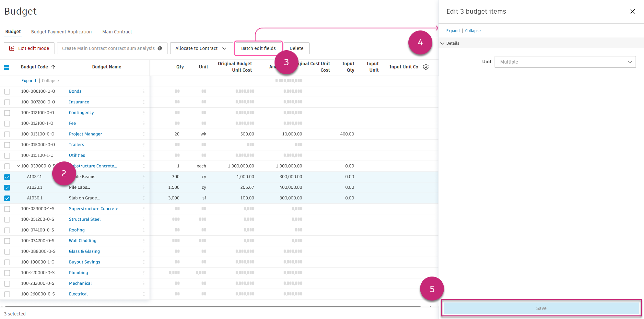Image resolution: width=644 pixels, height=319 pixels.
Task: Open row menu for Roofing
Action: click(x=144, y=230)
